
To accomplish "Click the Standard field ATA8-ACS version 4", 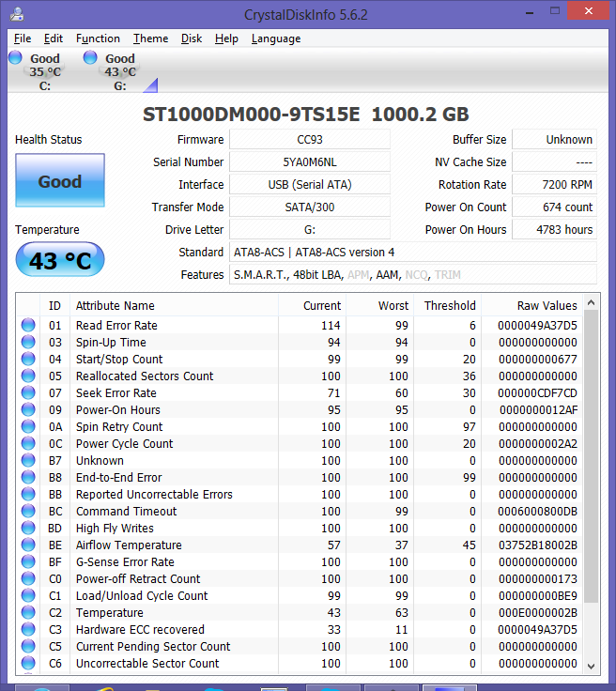I will [413, 252].
